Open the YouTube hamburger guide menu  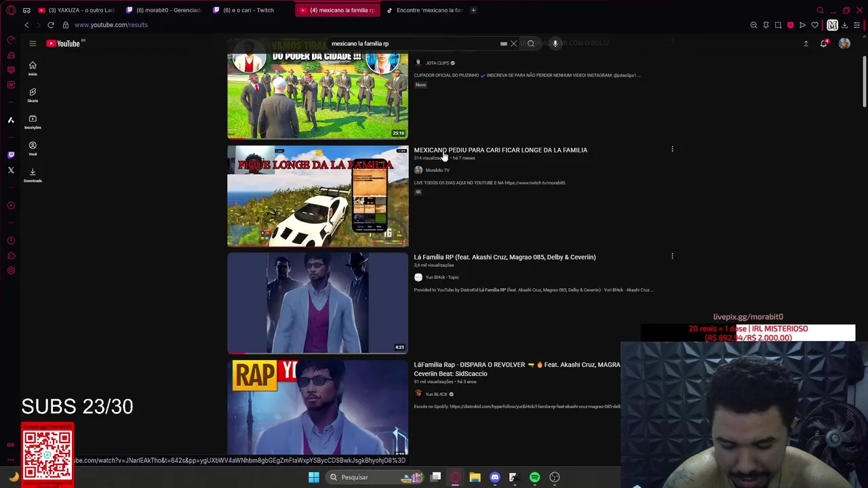[33, 43]
